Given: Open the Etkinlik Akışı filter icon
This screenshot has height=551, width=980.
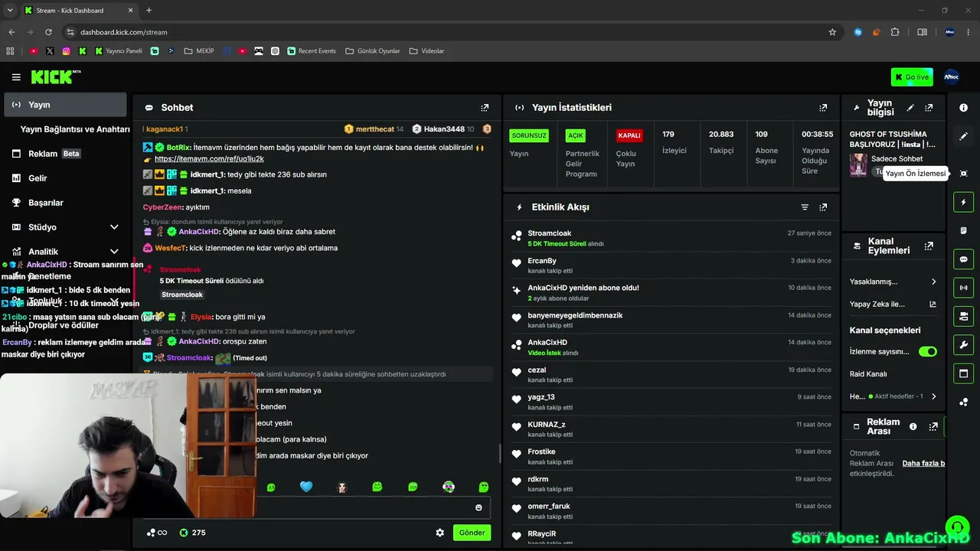Looking at the screenshot, I should tap(805, 207).
